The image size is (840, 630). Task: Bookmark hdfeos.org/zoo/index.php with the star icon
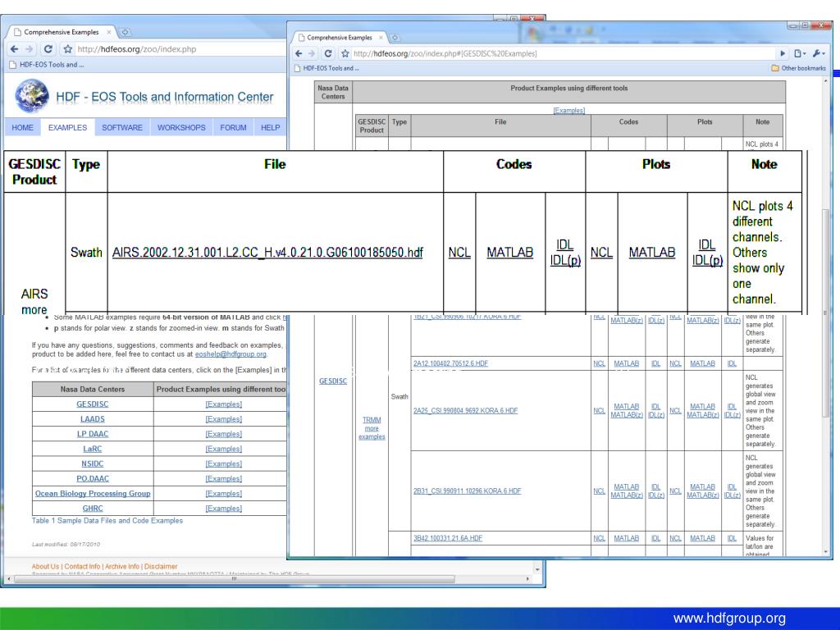tap(67, 48)
